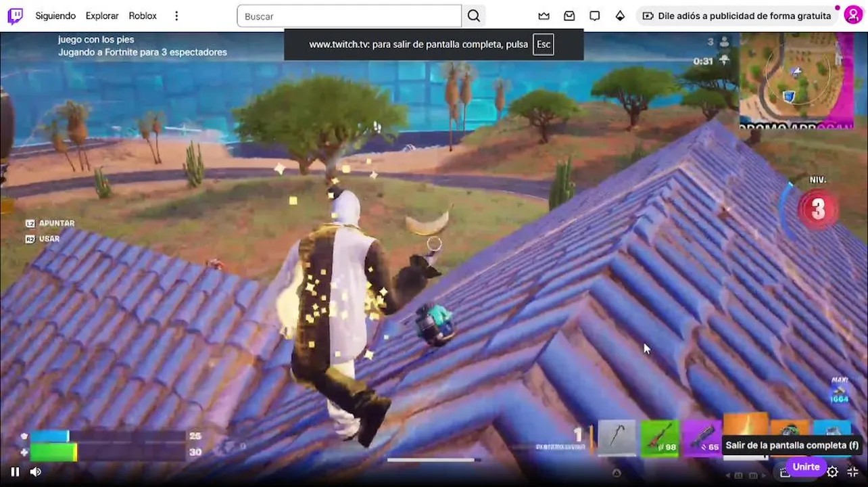The width and height of the screenshot is (868, 487).
Task: Focus the Buscar search field
Action: (349, 16)
